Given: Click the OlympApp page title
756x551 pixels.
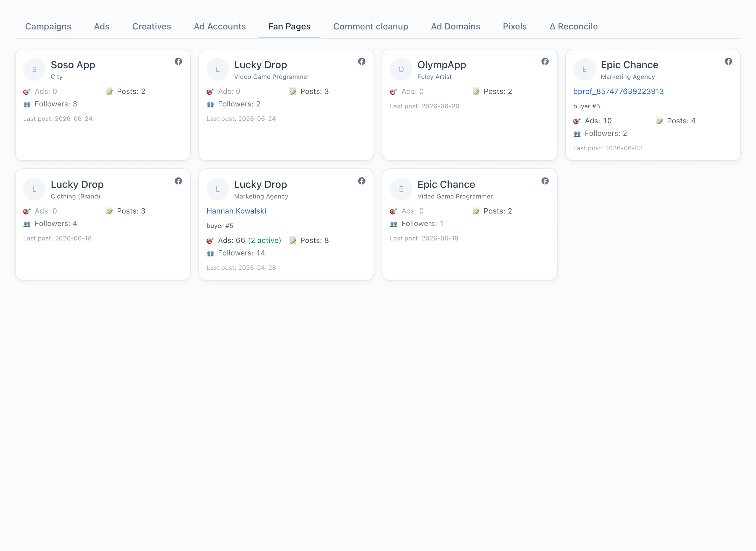Looking at the screenshot, I should 442,65.
